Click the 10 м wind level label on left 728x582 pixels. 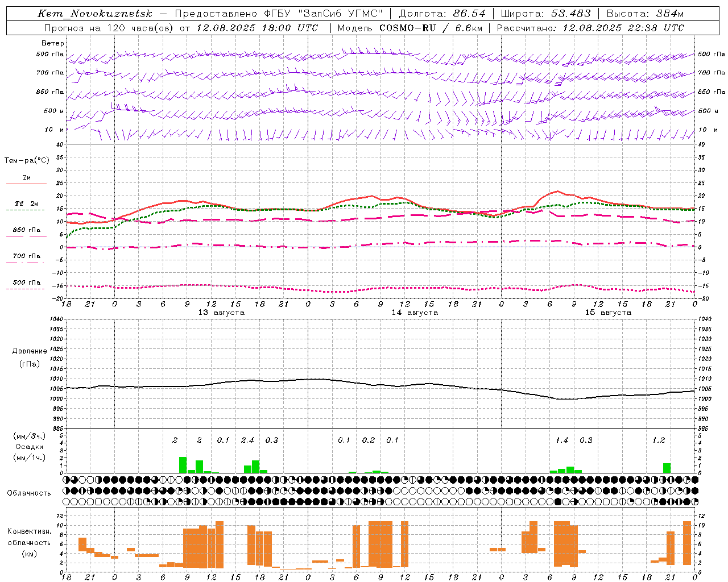pos(55,130)
